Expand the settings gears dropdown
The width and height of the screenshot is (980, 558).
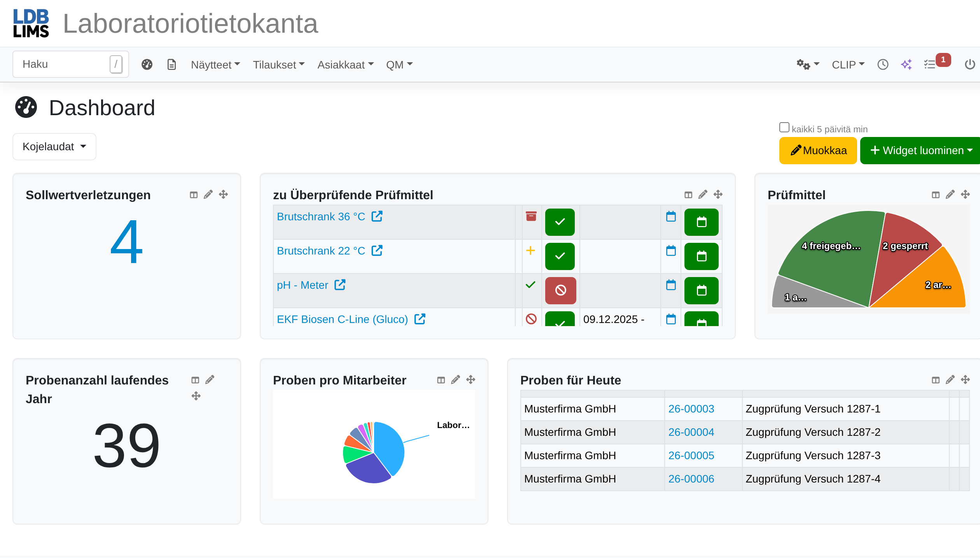click(x=807, y=65)
